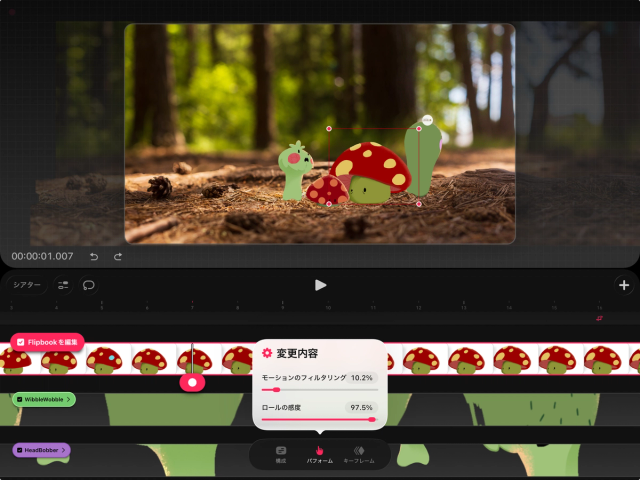
Task: Click the モーションのフィルタリング label
Action: (x=304, y=378)
